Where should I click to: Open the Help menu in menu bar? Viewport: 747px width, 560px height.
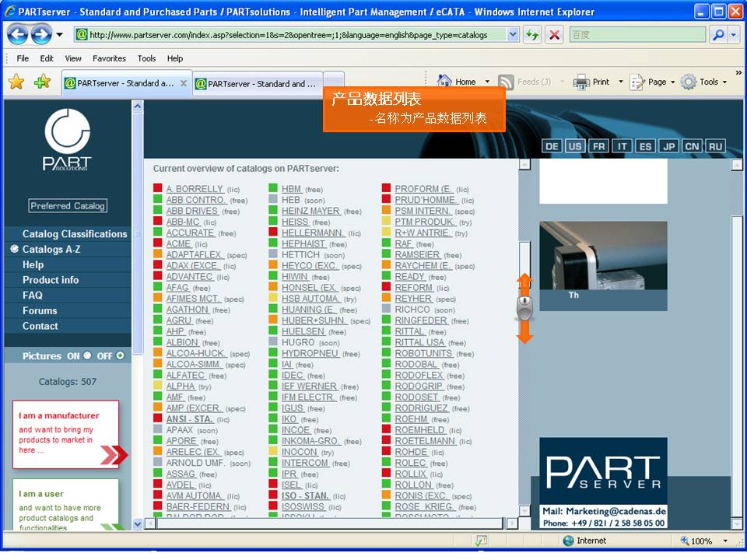click(x=175, y=58)
